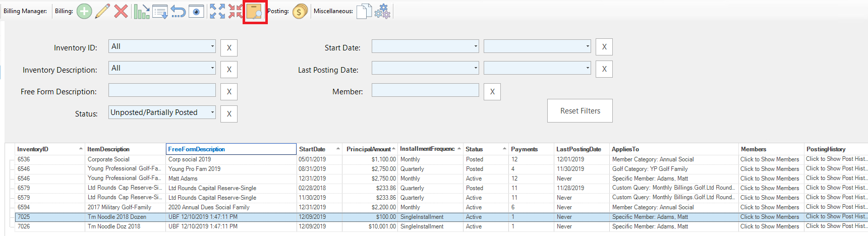Select the Tm Noodle Doz 2018 row
The image size is (868, 236).
pos(114,226)
